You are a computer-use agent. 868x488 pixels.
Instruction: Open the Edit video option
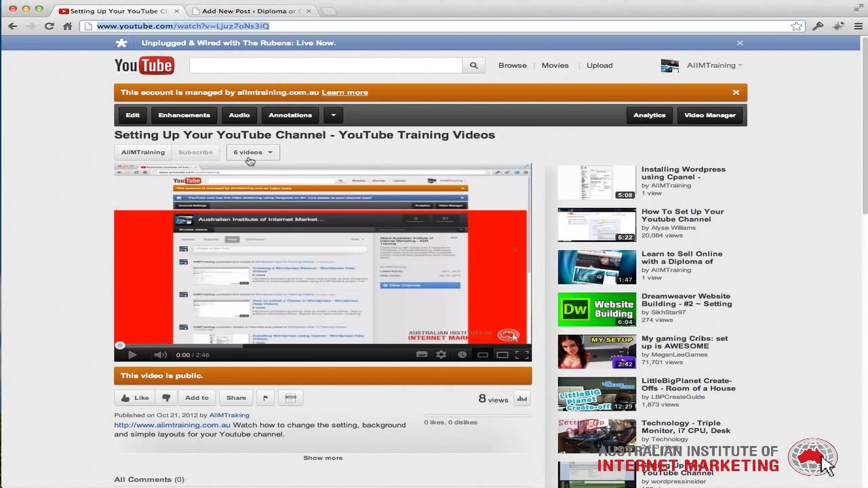pos(133,115)
